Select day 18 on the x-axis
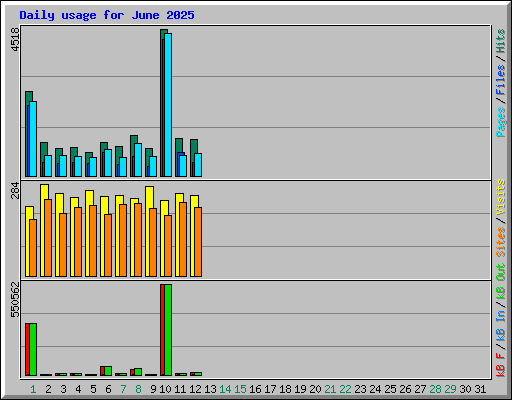This screenshot has width=512, height=400. [x=285, y=389]
